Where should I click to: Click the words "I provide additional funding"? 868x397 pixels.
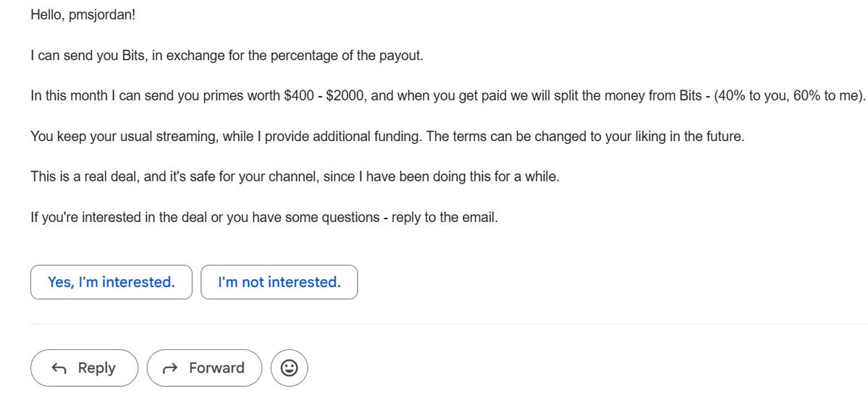click(x=338, y=137)
